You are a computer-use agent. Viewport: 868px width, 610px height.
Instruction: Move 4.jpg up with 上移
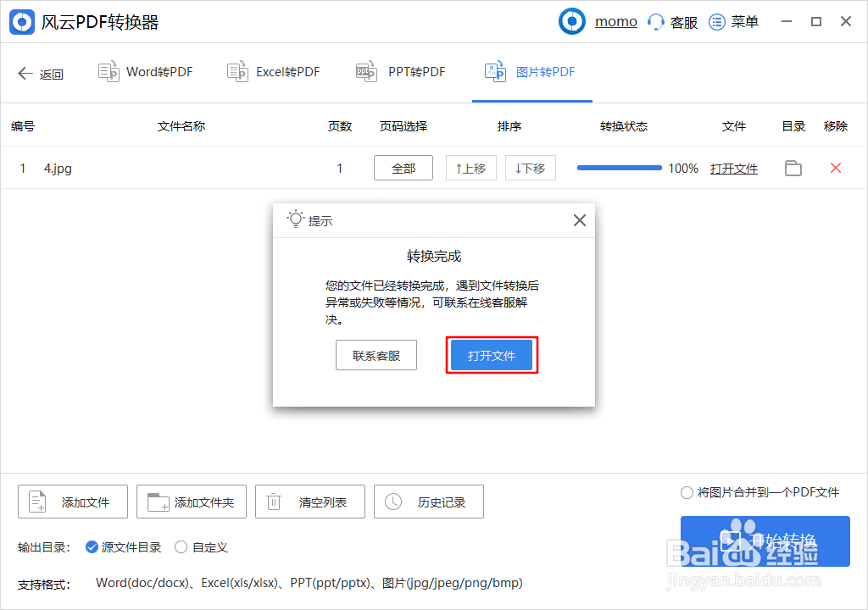coord(470,168)
